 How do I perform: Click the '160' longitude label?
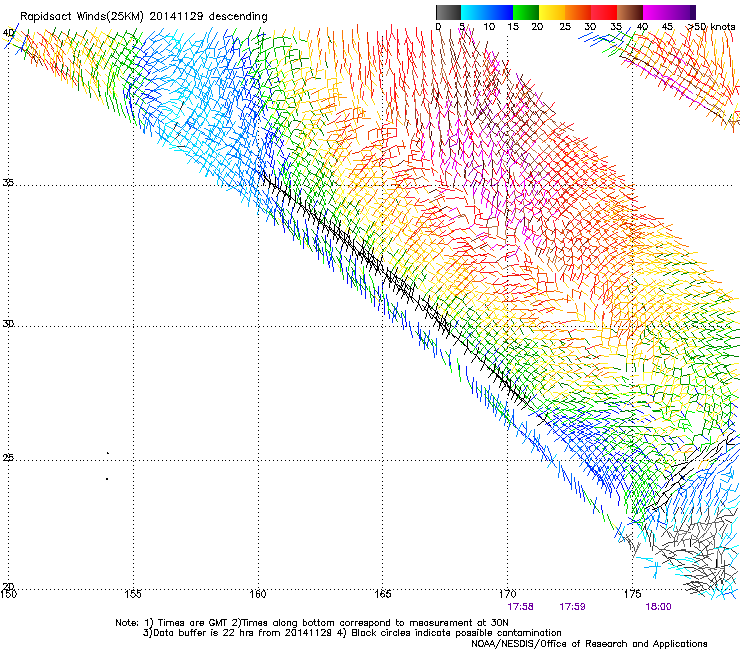258,594
